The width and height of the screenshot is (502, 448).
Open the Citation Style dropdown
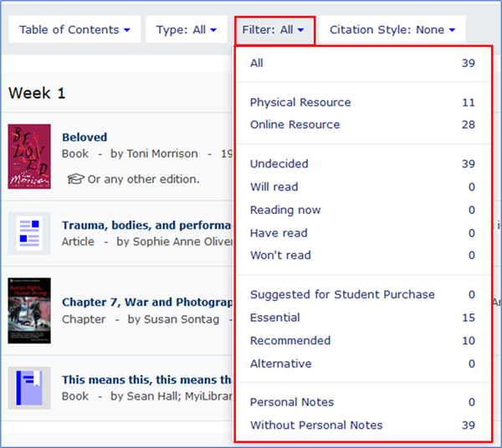pyautogui.click(x=392, y=30)
